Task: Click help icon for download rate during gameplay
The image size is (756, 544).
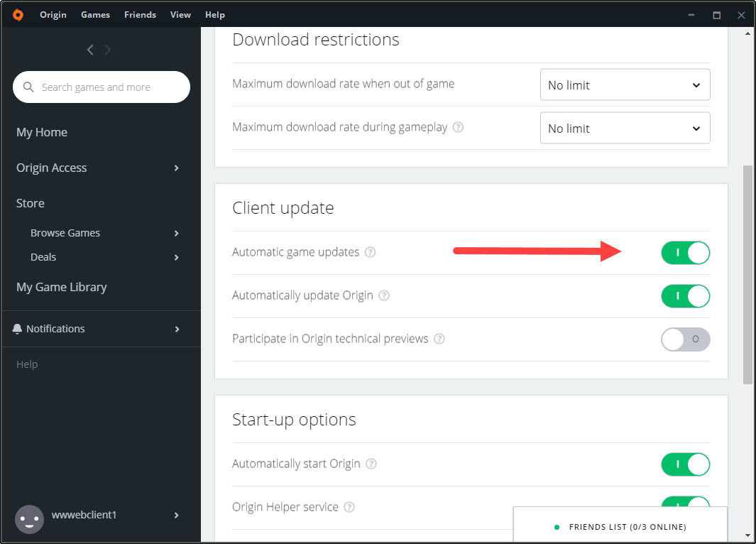Action: pos(459,127)
